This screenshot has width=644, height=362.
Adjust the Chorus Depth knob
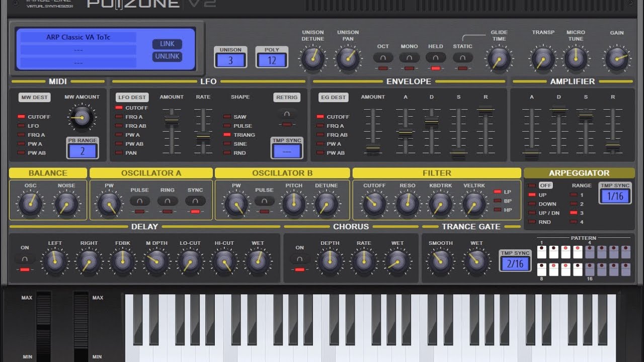pyautogui.click(x=330, y=262)
